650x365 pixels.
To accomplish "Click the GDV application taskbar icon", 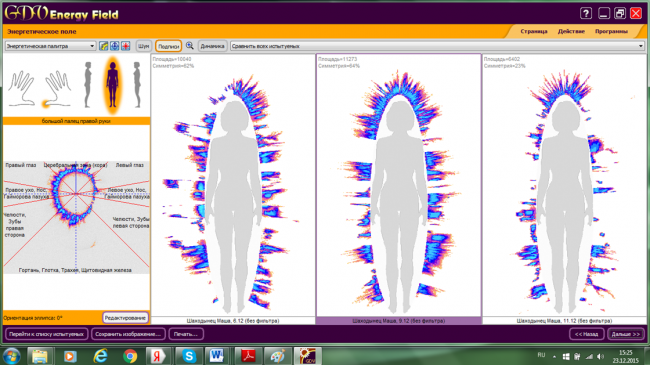I will pyautogui.click(x=308, y=356).
